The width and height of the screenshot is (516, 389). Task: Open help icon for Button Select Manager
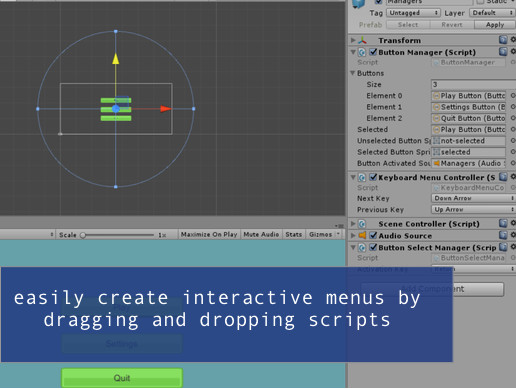[x=503, y=247]
